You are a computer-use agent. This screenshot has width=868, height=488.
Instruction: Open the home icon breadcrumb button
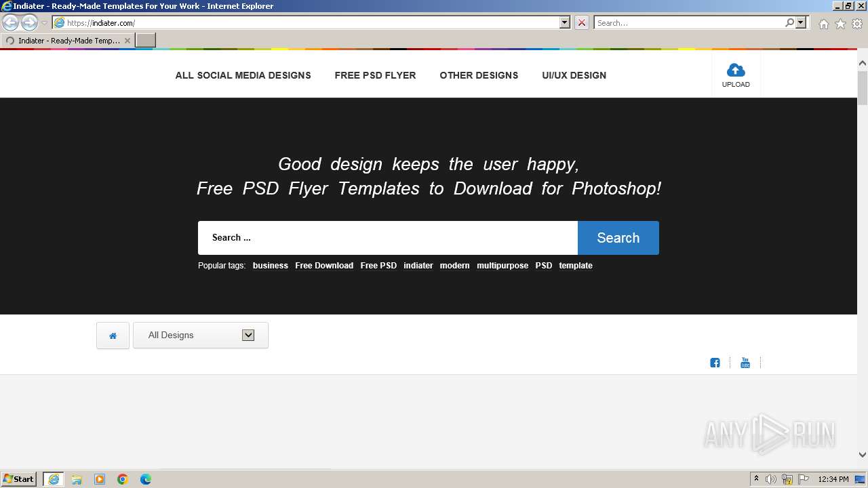pos(113,335)
